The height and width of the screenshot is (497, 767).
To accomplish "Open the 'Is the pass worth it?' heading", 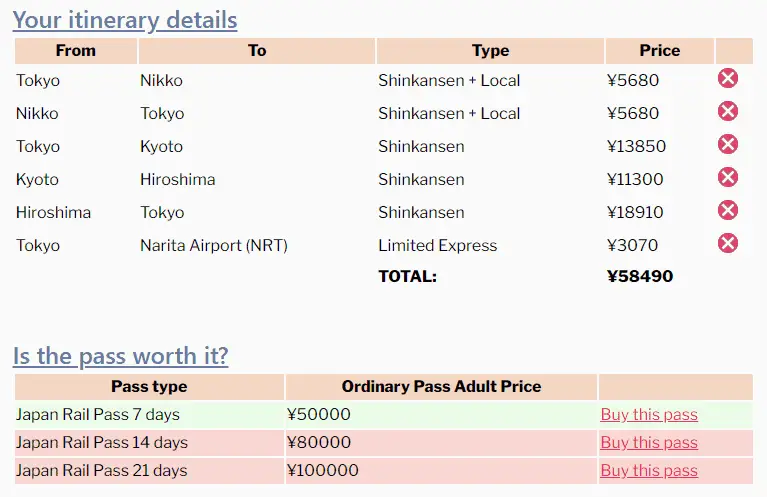I will pos(120,356).
